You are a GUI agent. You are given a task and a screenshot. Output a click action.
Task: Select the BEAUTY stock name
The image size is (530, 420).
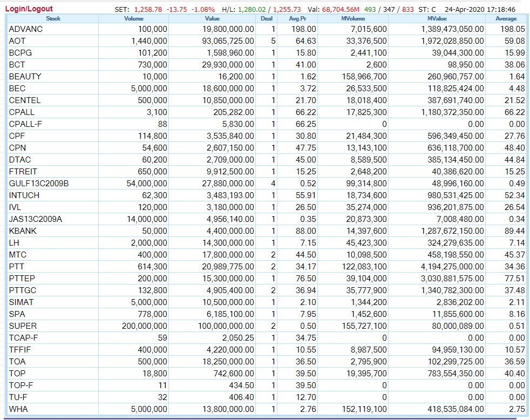25,77
